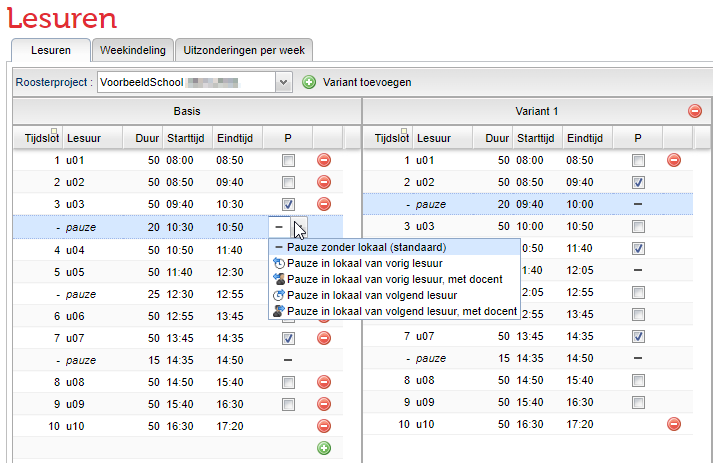This screenshot has width=713, height=463.
Task: Remove Variant 1 via red header icon
Action: 695,111
